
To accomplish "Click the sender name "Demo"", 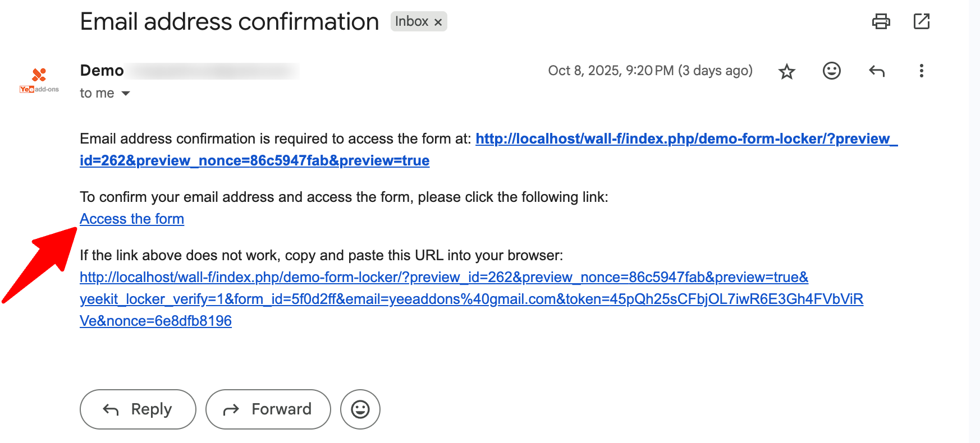I will [x=102, y=71].
